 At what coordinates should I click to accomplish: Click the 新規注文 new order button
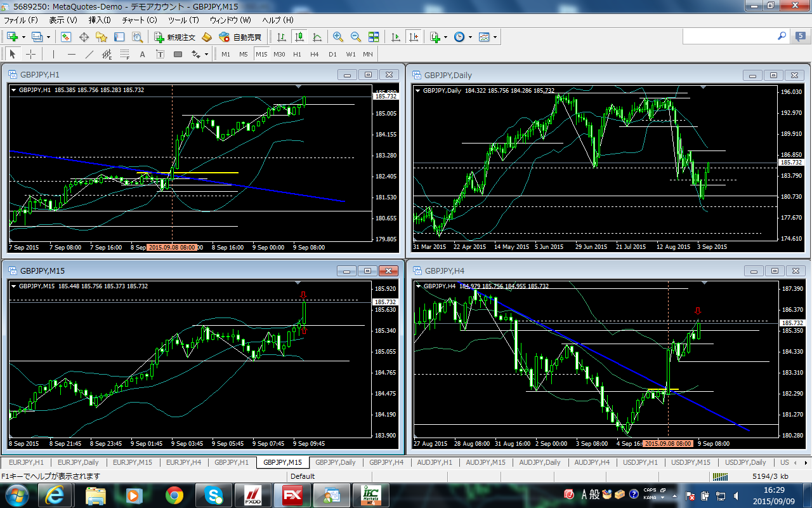pyautogui.click(x=175, y=37)
